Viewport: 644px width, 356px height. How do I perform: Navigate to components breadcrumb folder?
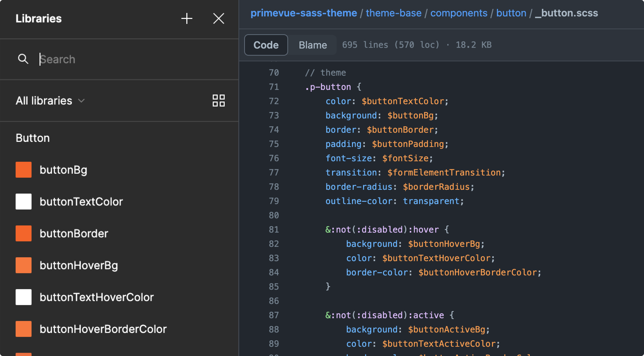click(x=459, y=13)
